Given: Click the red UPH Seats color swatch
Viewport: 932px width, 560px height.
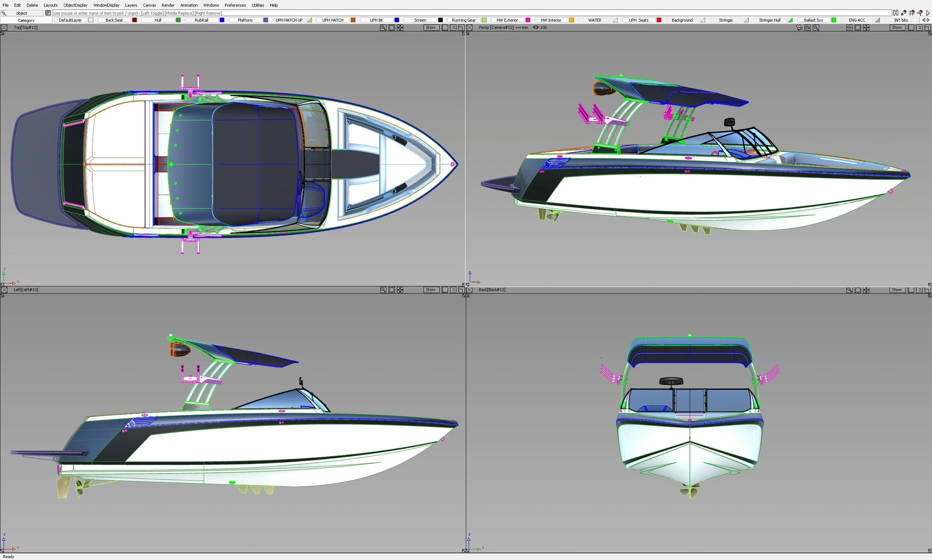Looking at the screenshot, I should pyautogui.click(x=659, y=20).
